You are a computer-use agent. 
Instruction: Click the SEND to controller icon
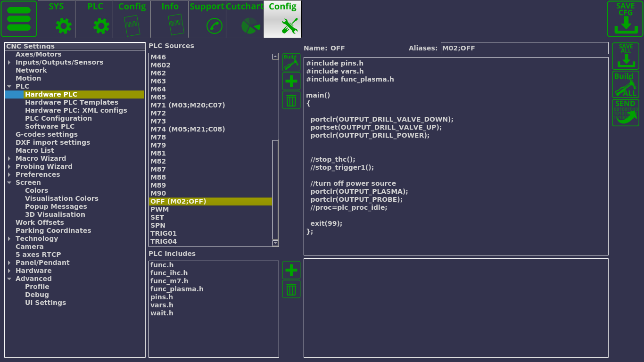(626, 113)
